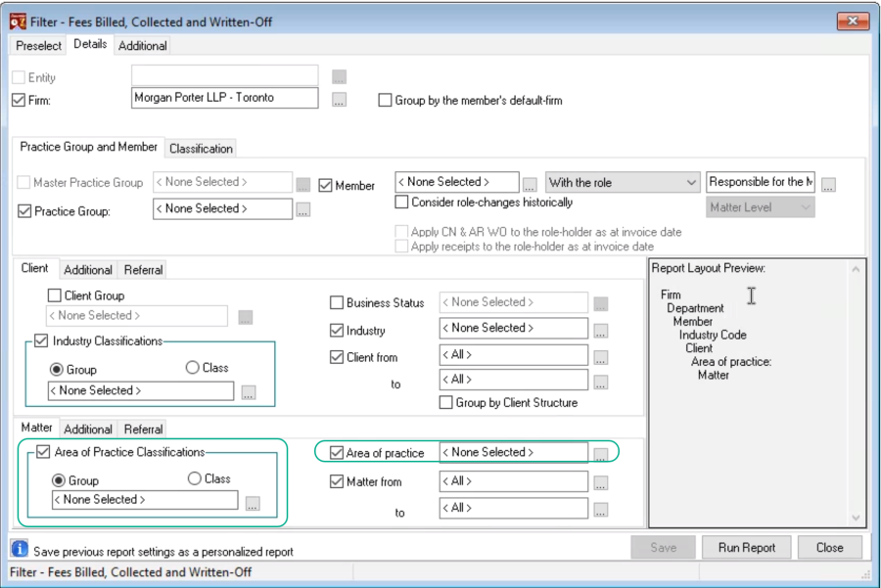Open Industry Classifications group lookup ellipsis
This screenshot has height=588, width=881.
pyautogui.click(x=249, y=392)
